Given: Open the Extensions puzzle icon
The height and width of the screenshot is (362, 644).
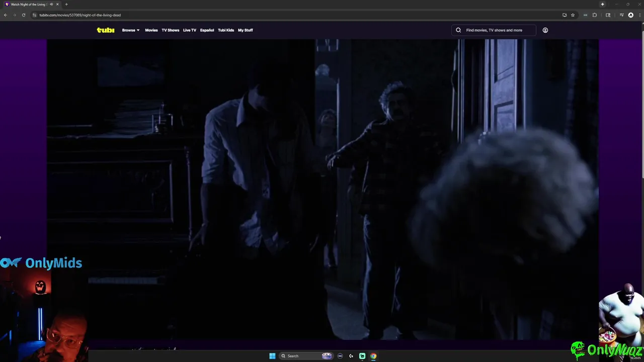Looking at the screenshot, I should (595, 15).
